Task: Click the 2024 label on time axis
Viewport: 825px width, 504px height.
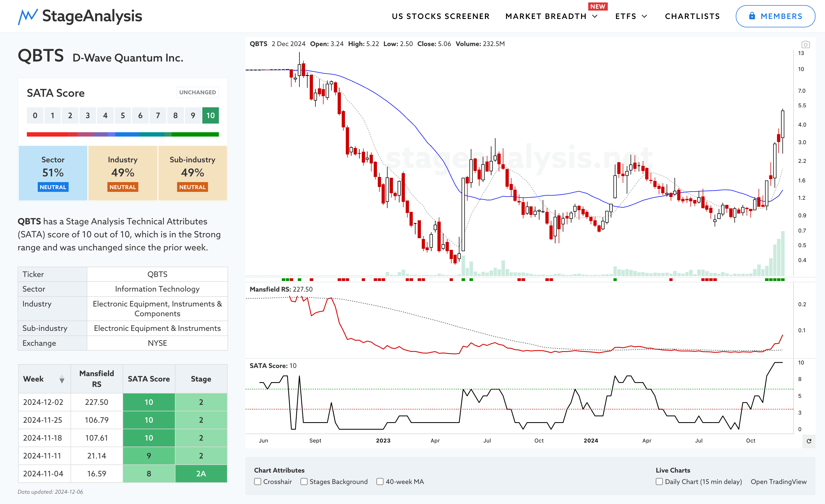Action: [591, 440]
